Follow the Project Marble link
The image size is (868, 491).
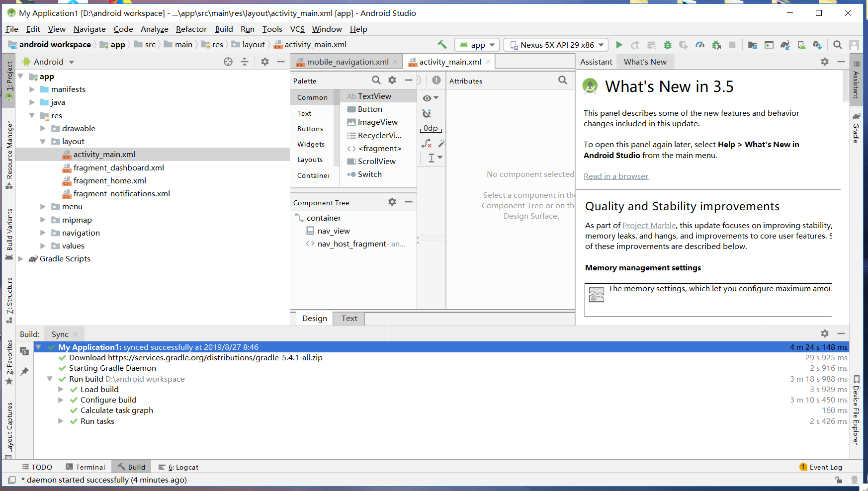[x=649, y=226]
